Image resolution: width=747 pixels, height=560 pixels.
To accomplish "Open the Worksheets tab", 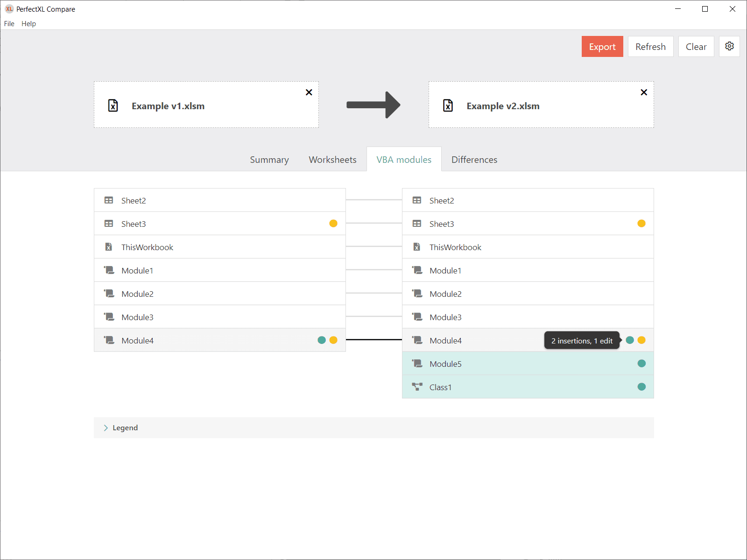I will click(x=332, y=160).
